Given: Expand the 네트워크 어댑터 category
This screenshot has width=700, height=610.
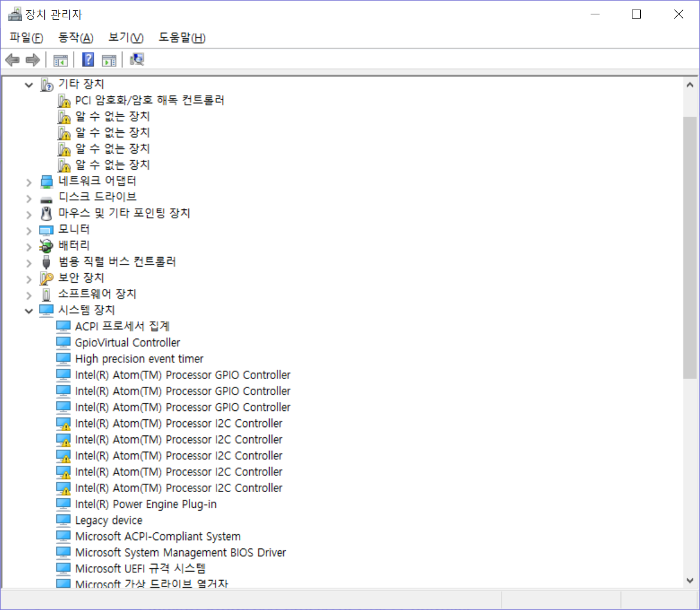Looking at the screenshot, I should [x=29, y=182].
